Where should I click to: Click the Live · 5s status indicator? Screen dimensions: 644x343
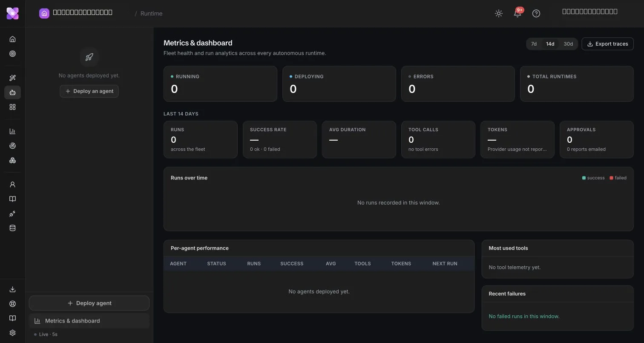(46, 334)
